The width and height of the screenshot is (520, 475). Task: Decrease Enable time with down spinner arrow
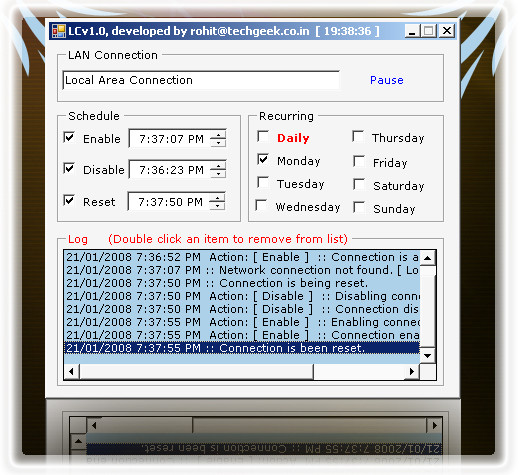click(218, 143)
